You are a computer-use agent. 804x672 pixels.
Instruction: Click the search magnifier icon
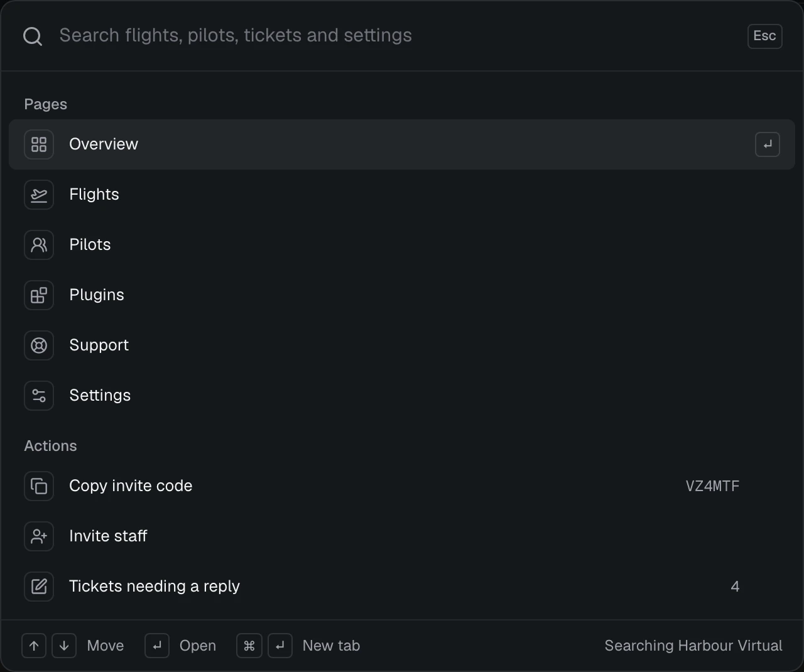tap(33, 36)
